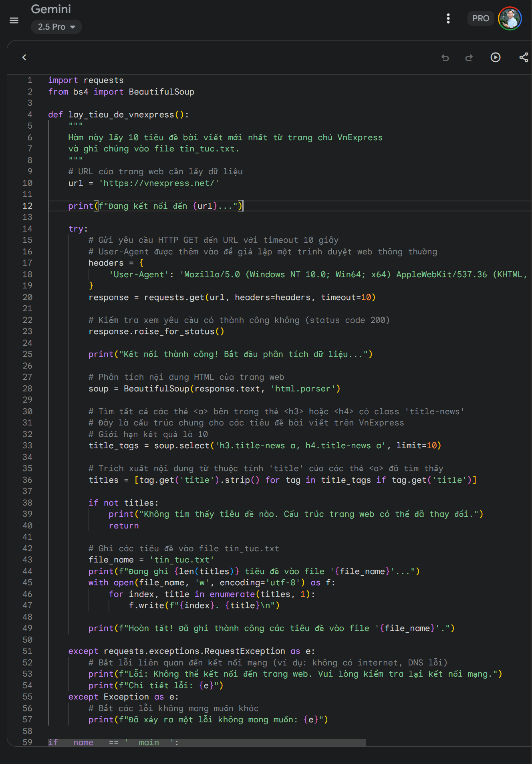532x764 pixels.
Task: Place cursor on the vnexpress.net URL string
Action: (159, 183)
